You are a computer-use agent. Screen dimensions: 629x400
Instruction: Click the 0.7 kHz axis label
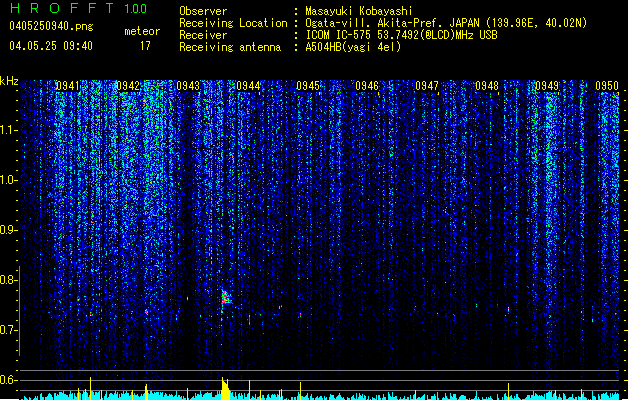(8, 330)
